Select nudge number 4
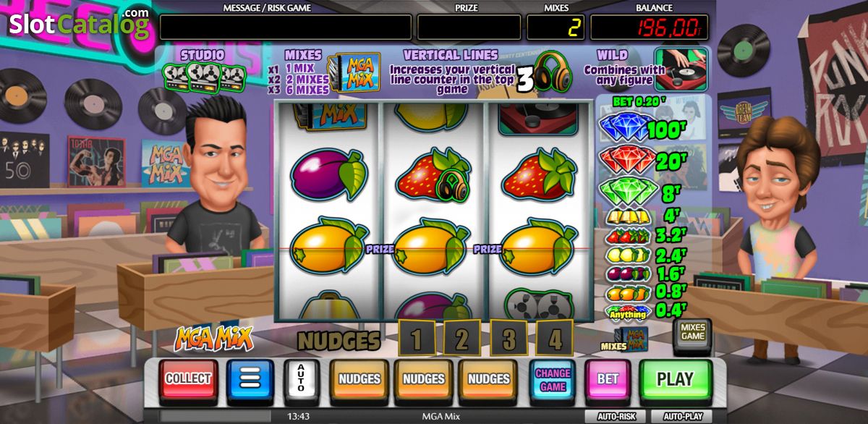The width and height of the screenshot is (868, 424). pyautogui.click(x=555, y=338)
